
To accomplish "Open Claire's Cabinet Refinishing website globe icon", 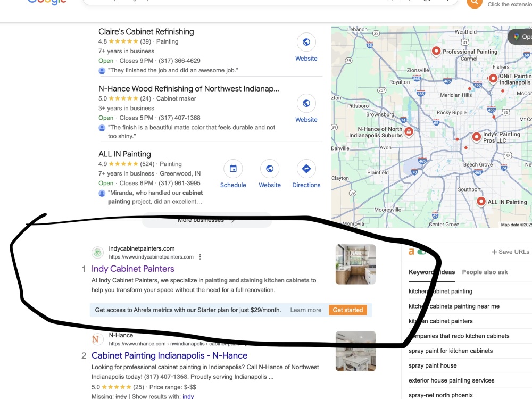I will [x=306, y=42].
